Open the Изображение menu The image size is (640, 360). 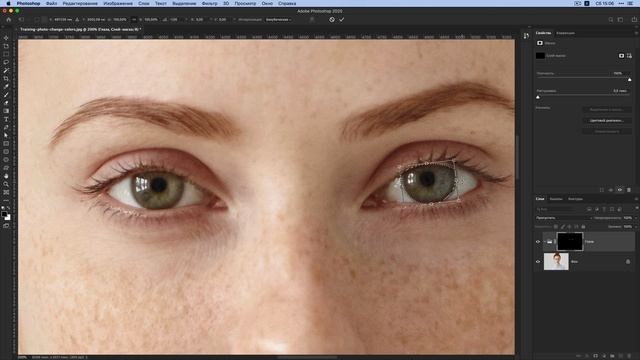pos(118,3)
